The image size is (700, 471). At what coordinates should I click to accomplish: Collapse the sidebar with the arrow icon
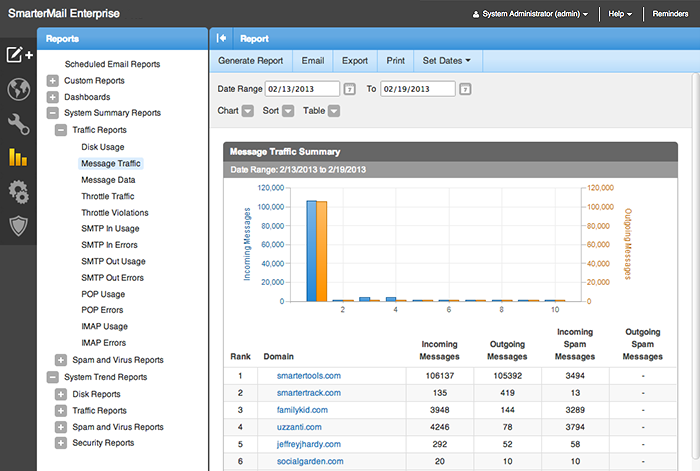pos(221,38)
